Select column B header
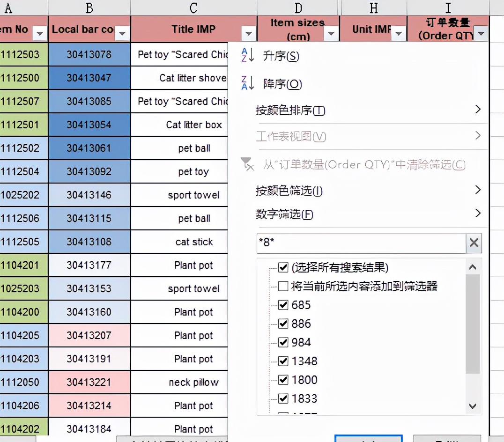The height and width of the screenshot is (442, 504). pyautogui.click(x=89, y=7)
